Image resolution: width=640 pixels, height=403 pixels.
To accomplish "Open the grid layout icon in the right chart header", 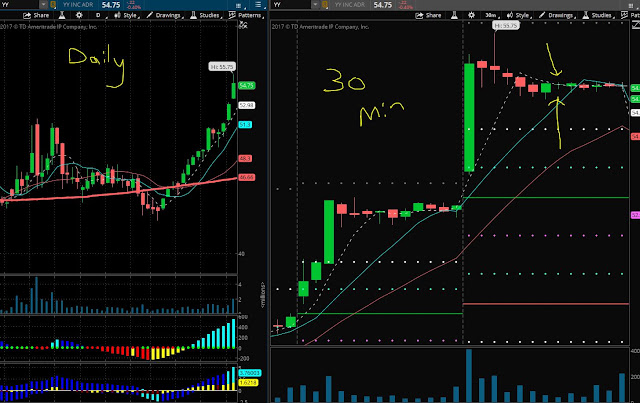I will [632, 5].
